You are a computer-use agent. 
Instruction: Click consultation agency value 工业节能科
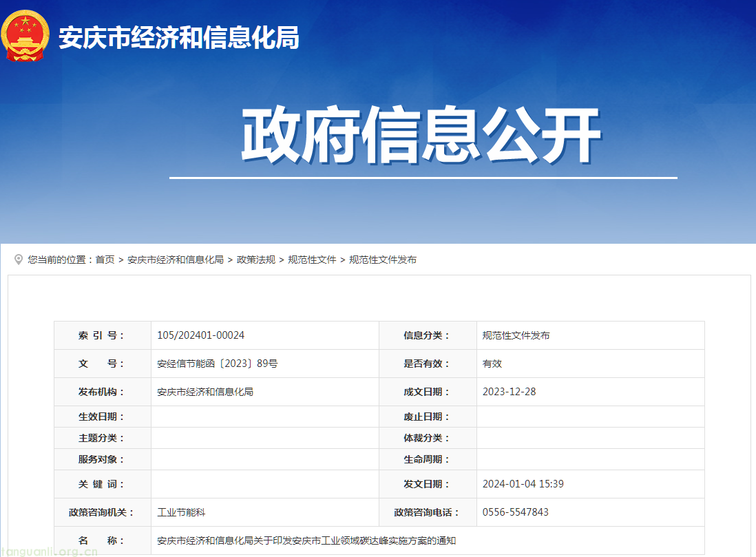(x=181, y=512)
